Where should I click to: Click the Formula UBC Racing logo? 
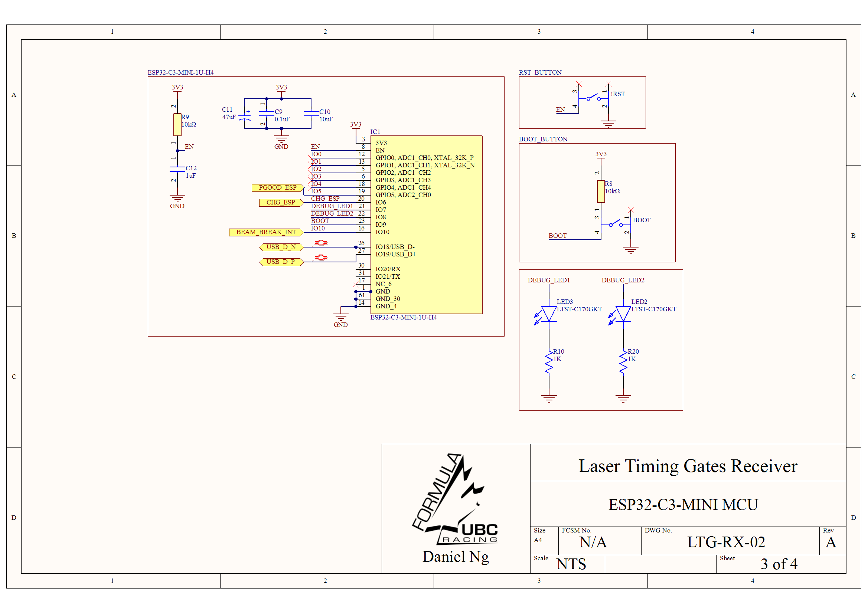coord(456,499)
